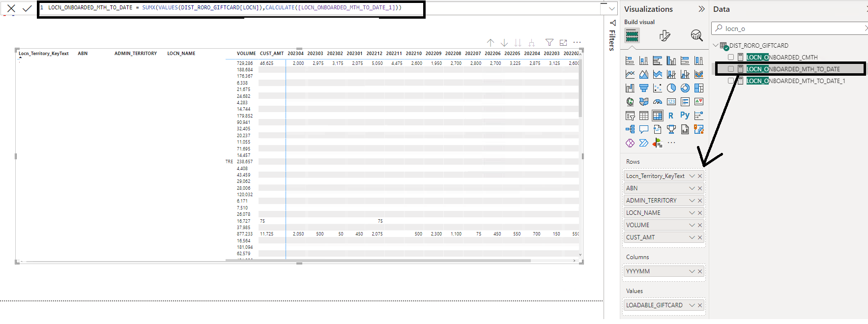This screenshot has width=868, height=324.
Task: Get more visuals ellipsis
Action: [x=671, y=143]
